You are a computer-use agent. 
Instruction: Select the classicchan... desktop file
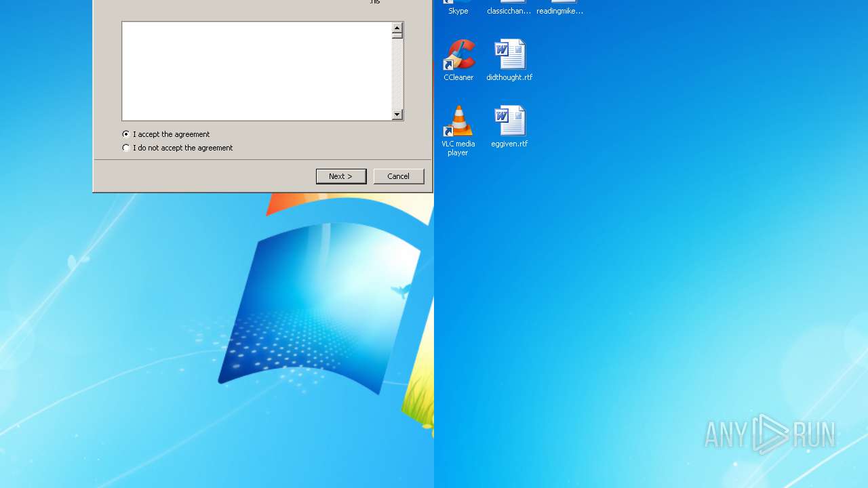(509, 8)
